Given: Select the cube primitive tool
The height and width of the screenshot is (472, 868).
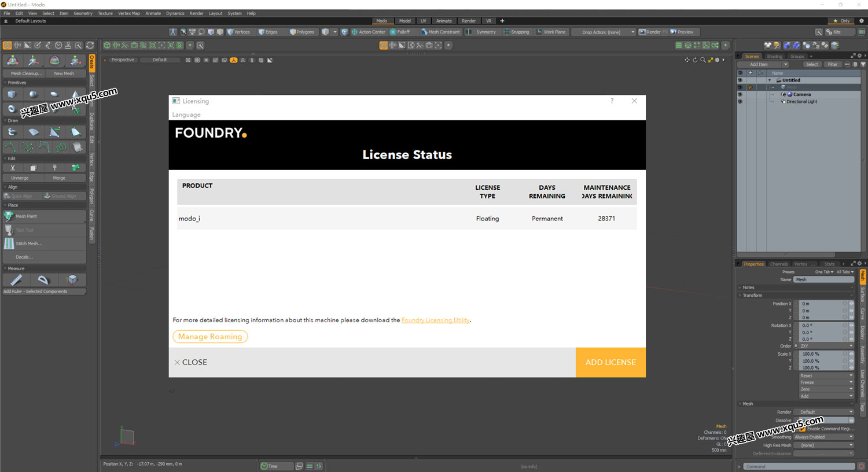Looking at the screenshot, I should click(12, 94).
